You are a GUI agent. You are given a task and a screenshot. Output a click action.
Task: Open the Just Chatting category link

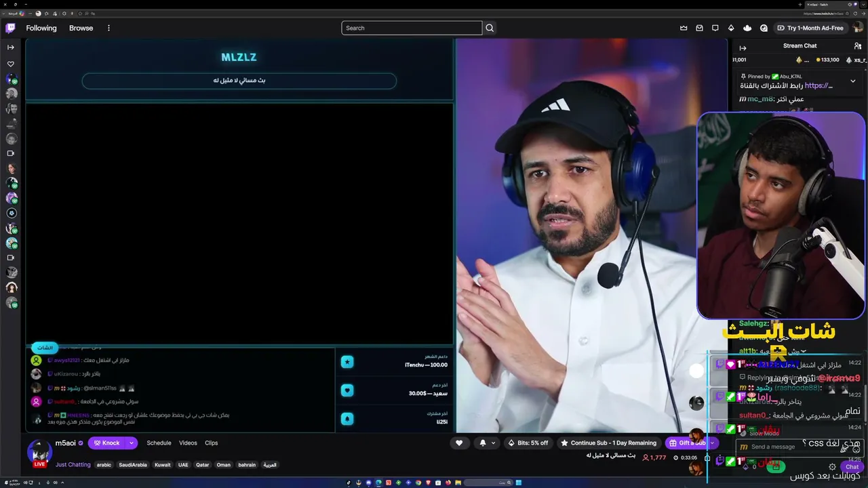pos(73,465)
